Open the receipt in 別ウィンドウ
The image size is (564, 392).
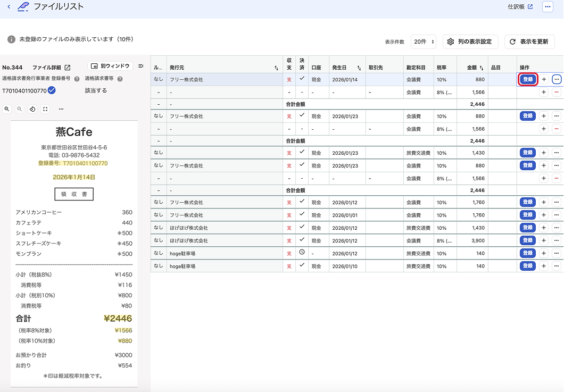[110, 66]
